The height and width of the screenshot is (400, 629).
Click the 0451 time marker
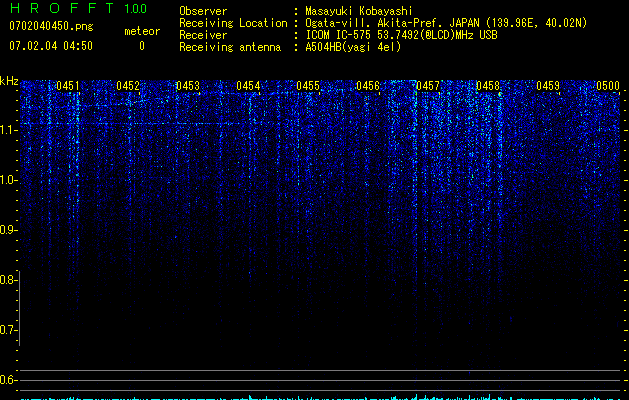click(x=68, y=86)
